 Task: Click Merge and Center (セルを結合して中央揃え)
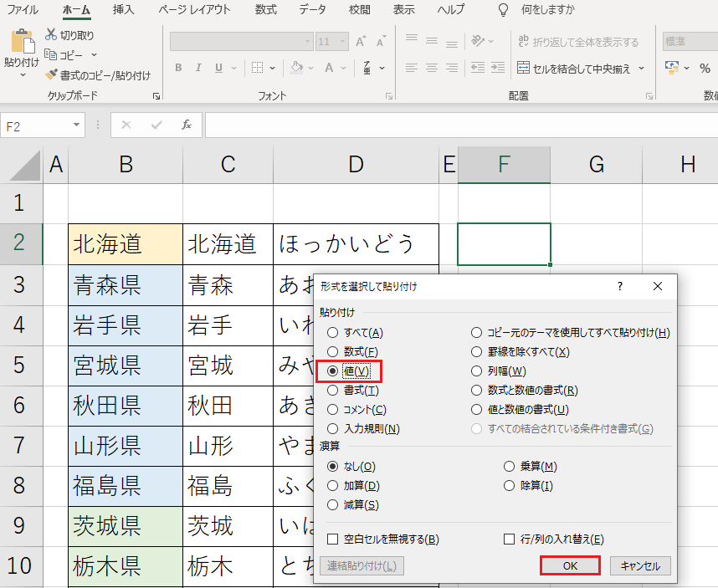coord(574,69)
